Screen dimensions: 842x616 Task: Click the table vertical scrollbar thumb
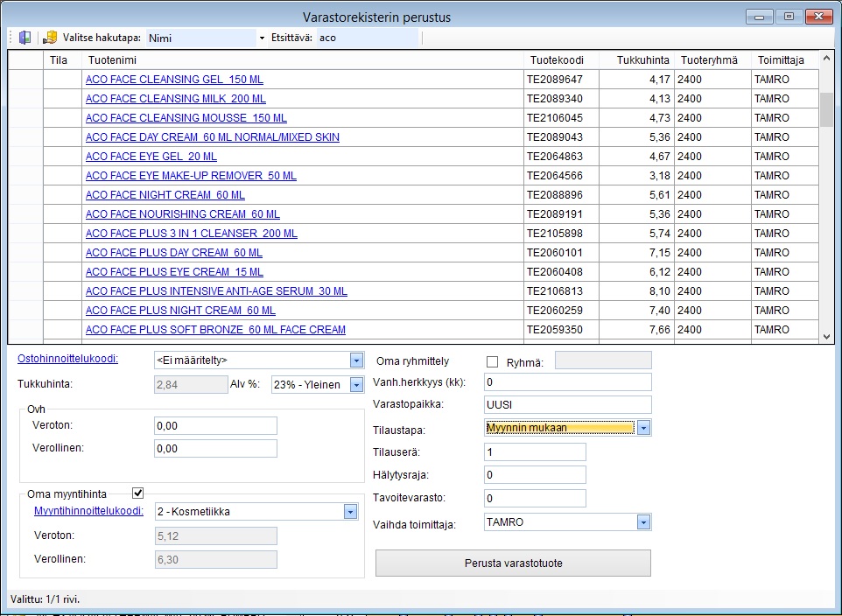[826, 109]
